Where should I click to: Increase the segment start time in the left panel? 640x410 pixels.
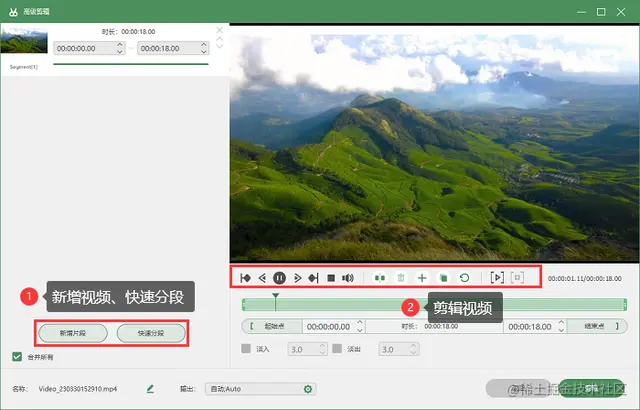tap(120, 45)
